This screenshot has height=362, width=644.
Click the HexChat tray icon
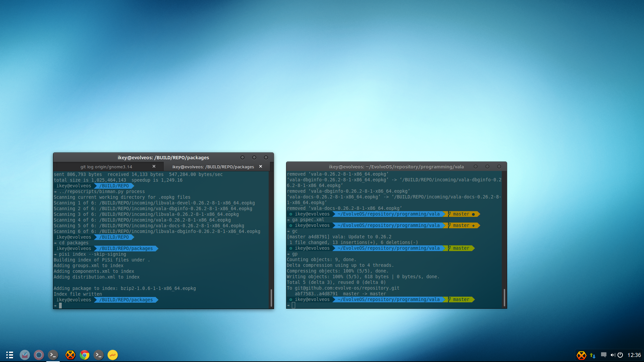tap(581, 355)
